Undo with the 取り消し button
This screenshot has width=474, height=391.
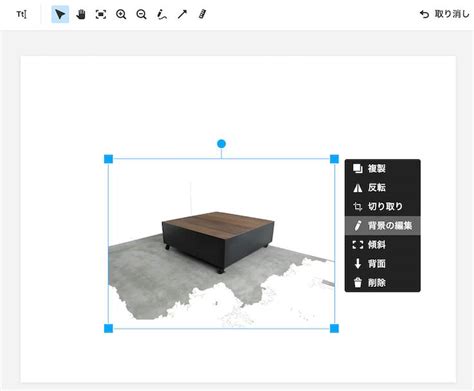coord(444,14)
